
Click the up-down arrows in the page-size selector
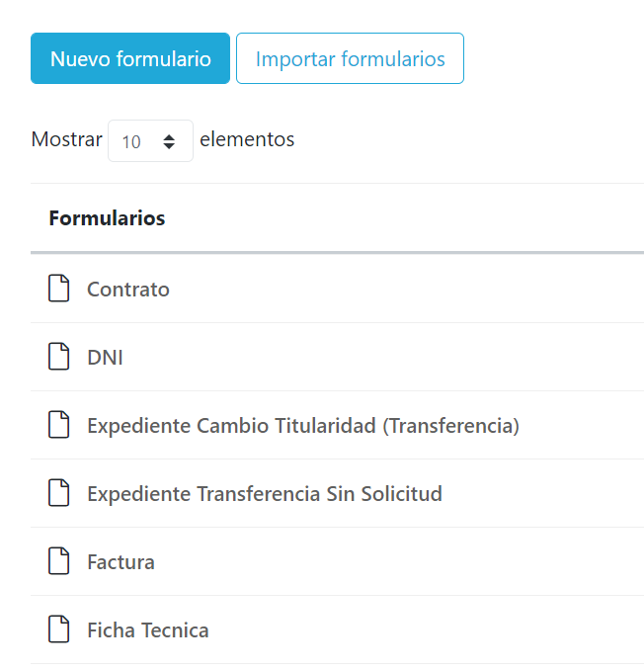tap(170, 141)
